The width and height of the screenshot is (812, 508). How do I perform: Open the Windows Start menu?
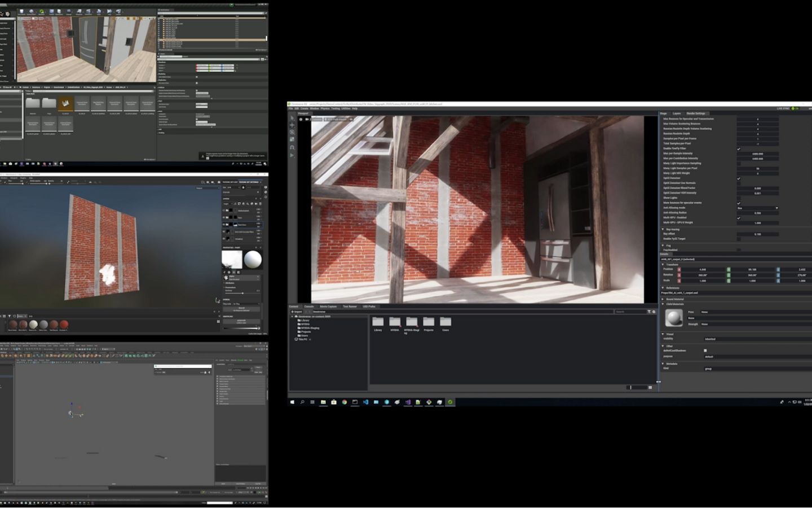pos(292,402)
